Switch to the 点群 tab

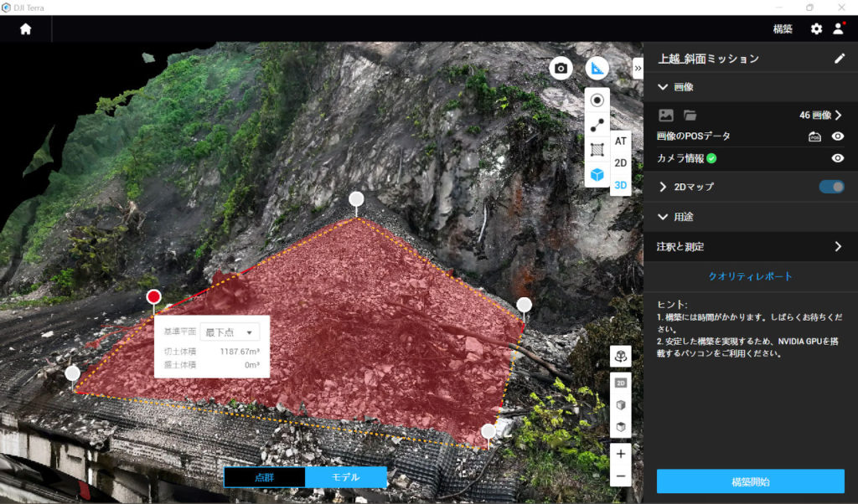266,477
